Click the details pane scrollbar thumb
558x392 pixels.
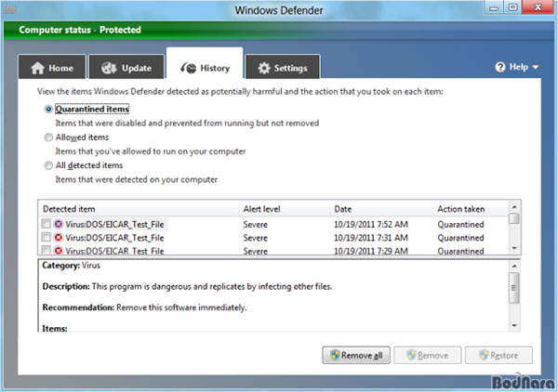[514, 288]
